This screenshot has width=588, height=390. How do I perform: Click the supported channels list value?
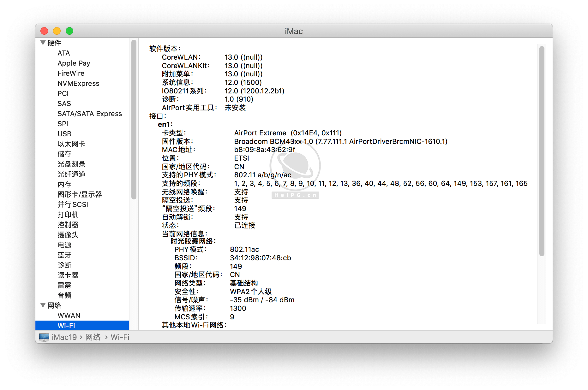381,183
